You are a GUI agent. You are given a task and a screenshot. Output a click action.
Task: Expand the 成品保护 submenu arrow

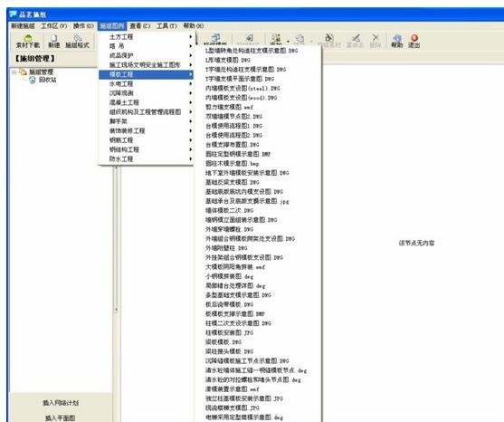191,55
